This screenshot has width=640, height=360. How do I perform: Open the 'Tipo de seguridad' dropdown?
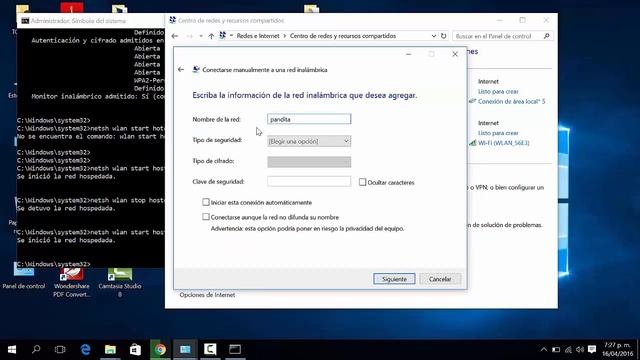309,141
